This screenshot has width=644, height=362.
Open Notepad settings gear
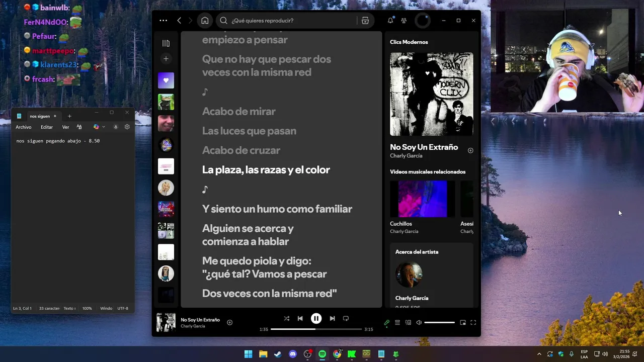coord(127,127)
